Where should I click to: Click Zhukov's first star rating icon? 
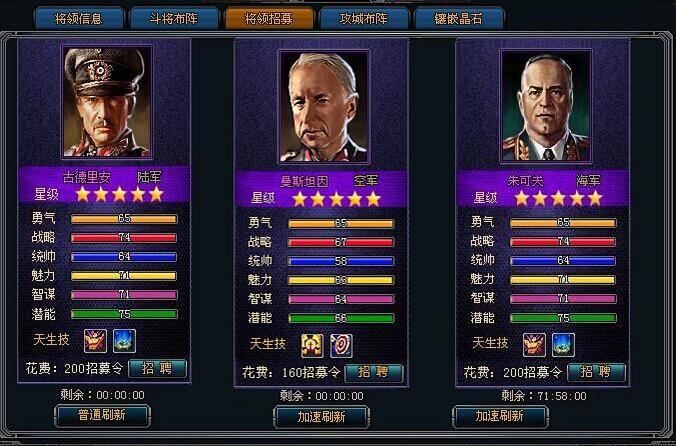coord(522,198)
